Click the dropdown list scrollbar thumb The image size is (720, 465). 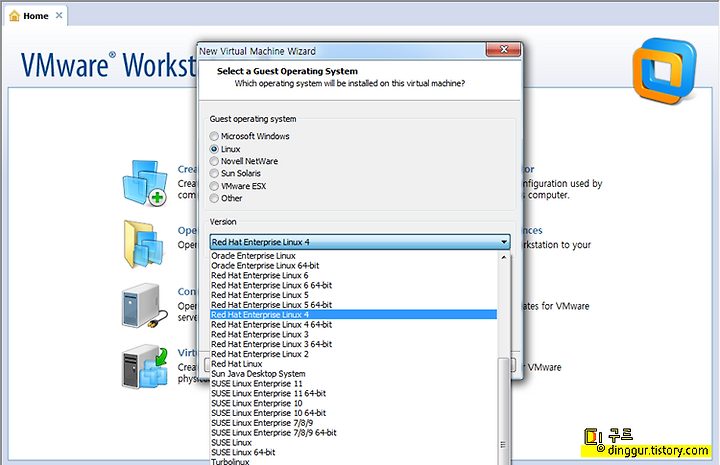pos(504,411)
